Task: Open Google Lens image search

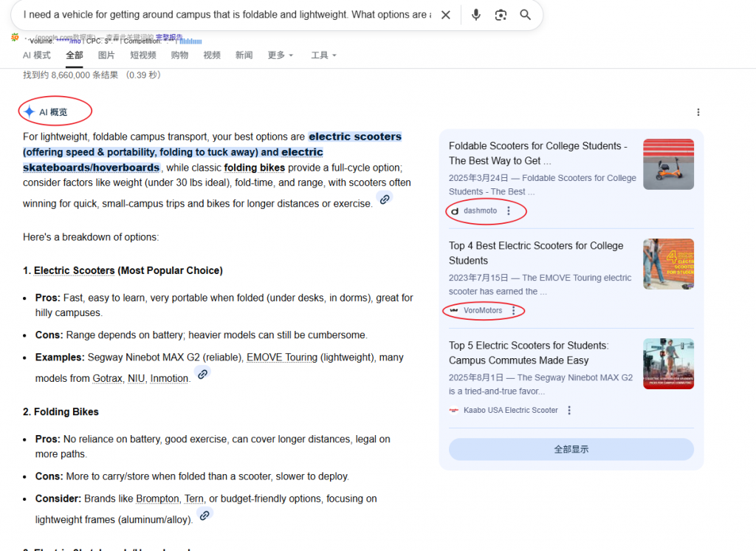Action: tap(501, 15)
